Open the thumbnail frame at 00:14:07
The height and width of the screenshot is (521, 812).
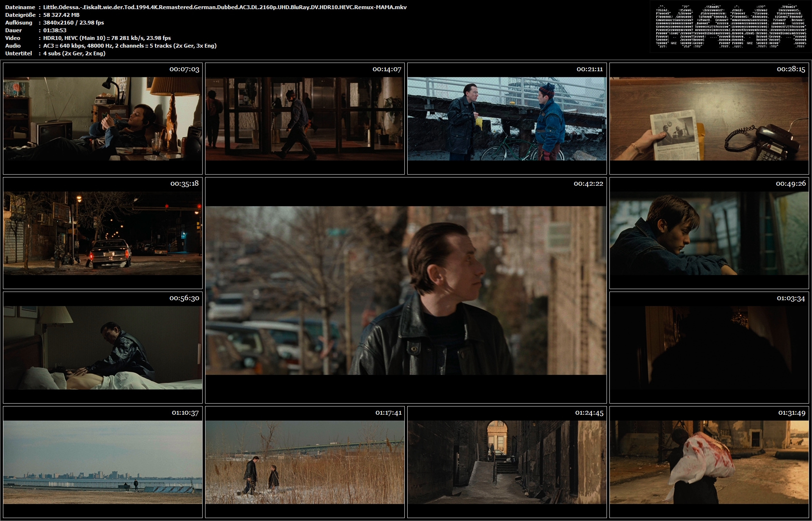click(x=305, y=118)
